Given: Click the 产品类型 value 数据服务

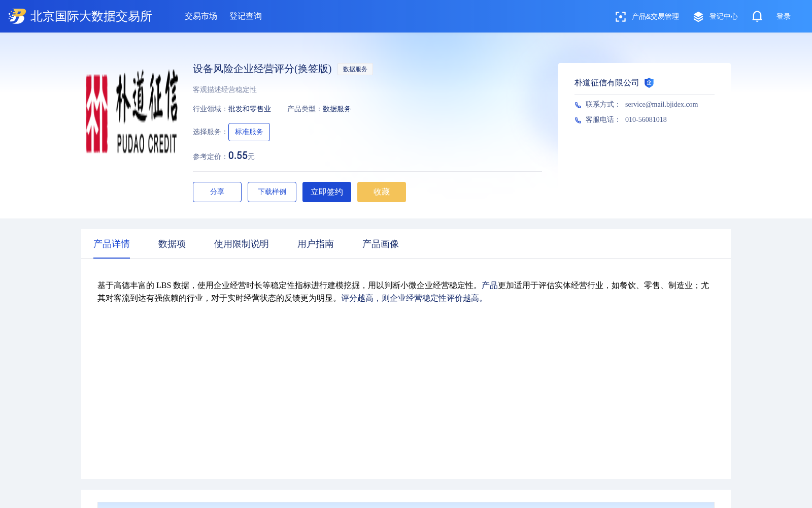Looking at the screenshot, I should click(337, 109).
